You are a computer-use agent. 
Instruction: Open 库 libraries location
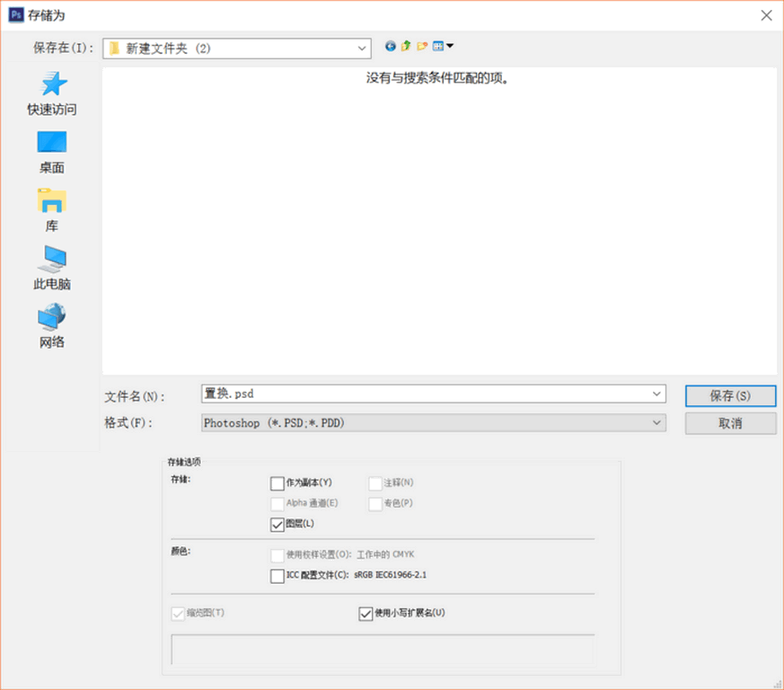52,210
